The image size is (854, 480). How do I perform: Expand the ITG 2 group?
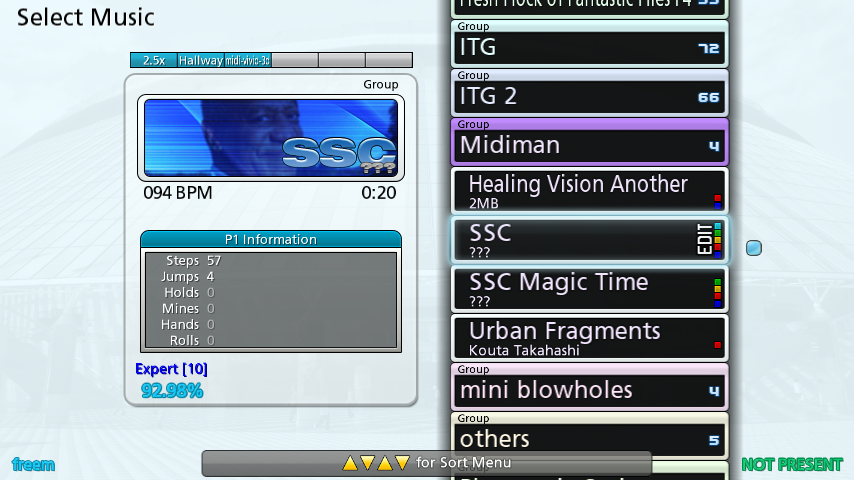(x=589, y=93)
